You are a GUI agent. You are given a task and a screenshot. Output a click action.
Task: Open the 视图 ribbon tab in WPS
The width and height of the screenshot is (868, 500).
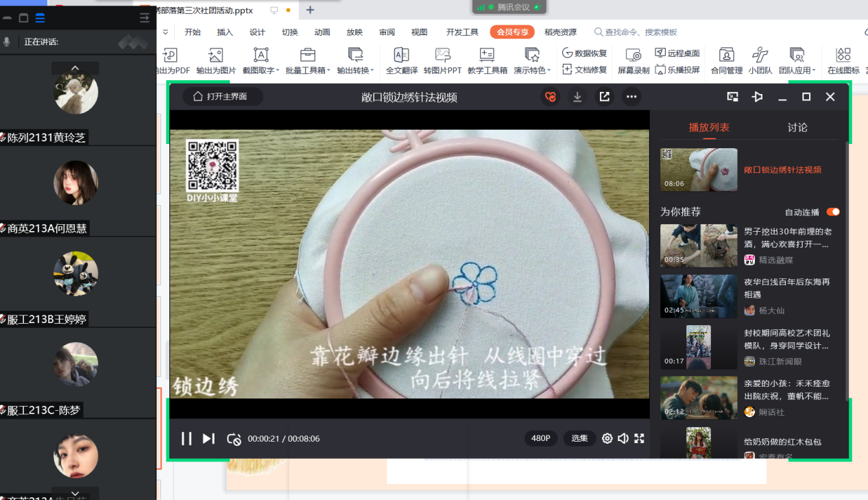click(419, 32)
